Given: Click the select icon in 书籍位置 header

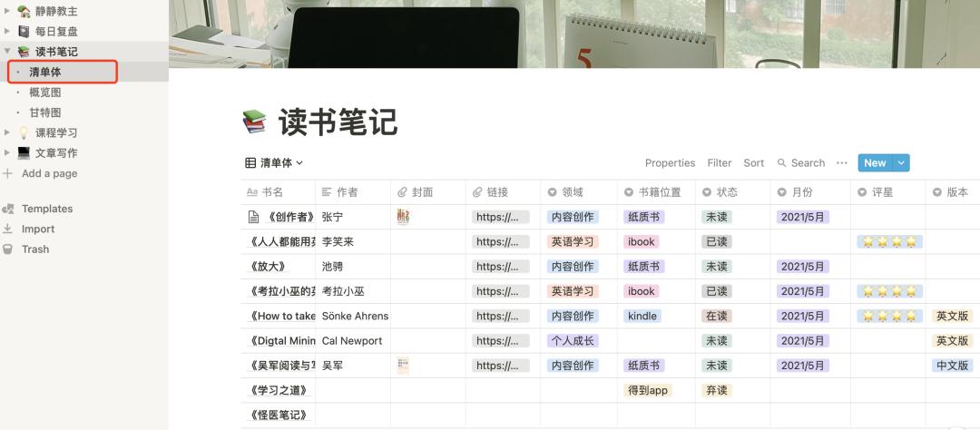Looking at the screenshot, I should coord(629,192).
